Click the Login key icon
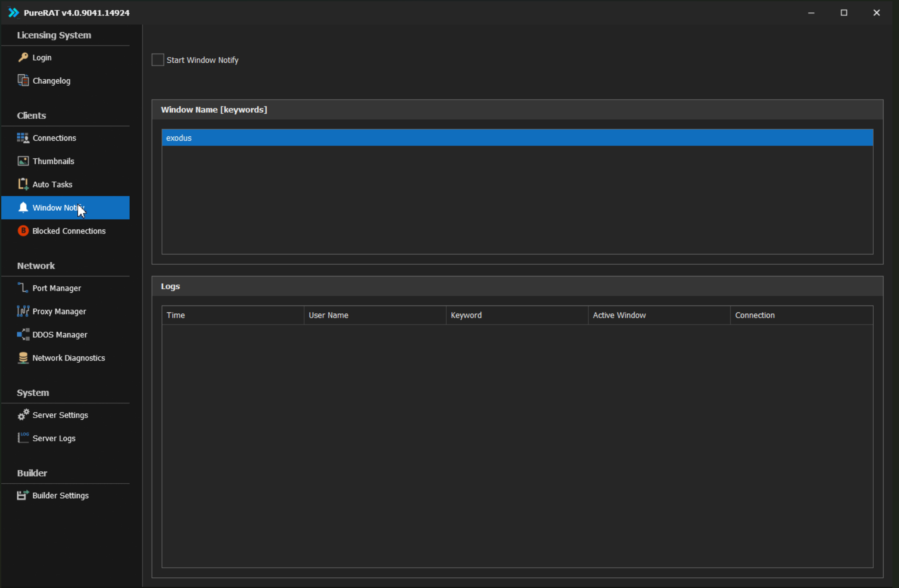 (23, 57)
